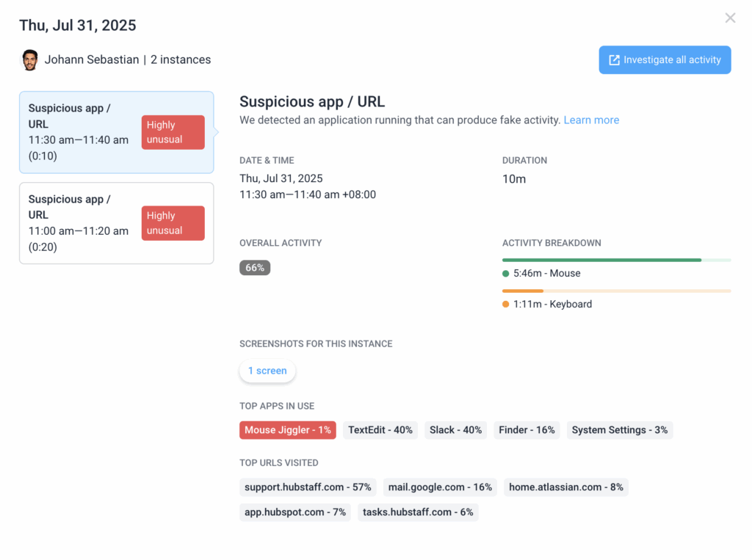752x560 pixels.
Task: Click Johann Sebastian's avatar photo
Action: tap(29, 60)
